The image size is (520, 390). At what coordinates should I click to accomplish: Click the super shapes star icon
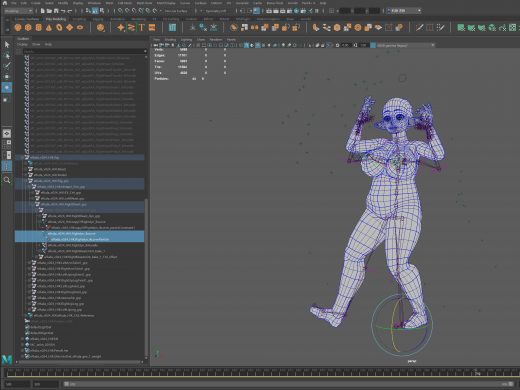click(121, 28)
